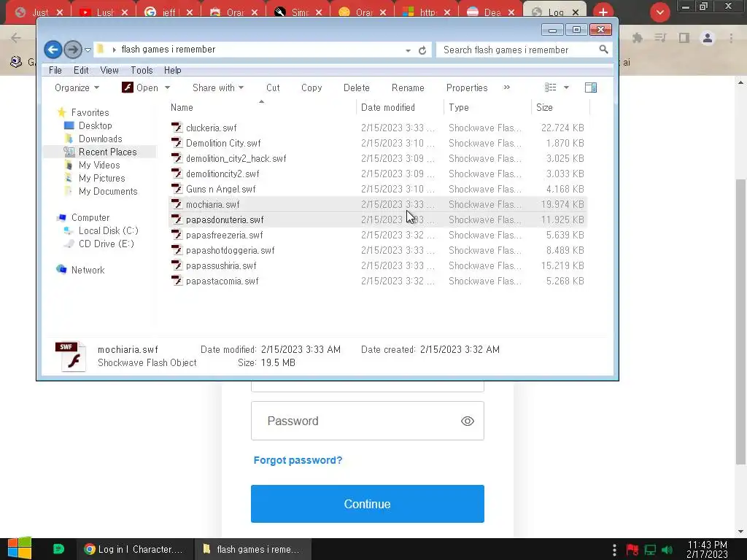Click Explorer's forward navigation arrow
Image resolution: width=747 pixels, height=560 pixels.
click(x=72, y=50)
